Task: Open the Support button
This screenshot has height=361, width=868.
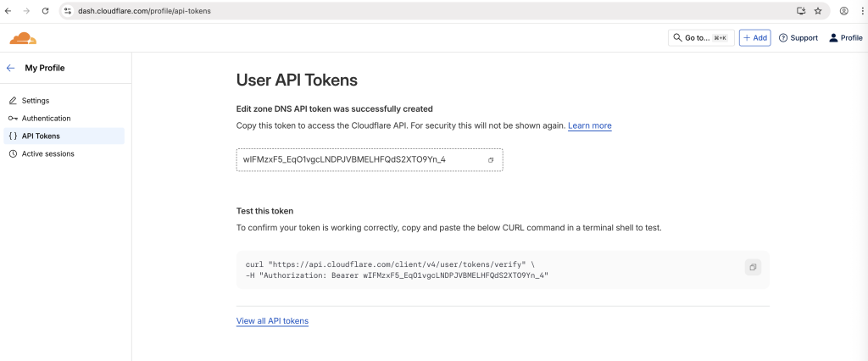Action: 798,38
